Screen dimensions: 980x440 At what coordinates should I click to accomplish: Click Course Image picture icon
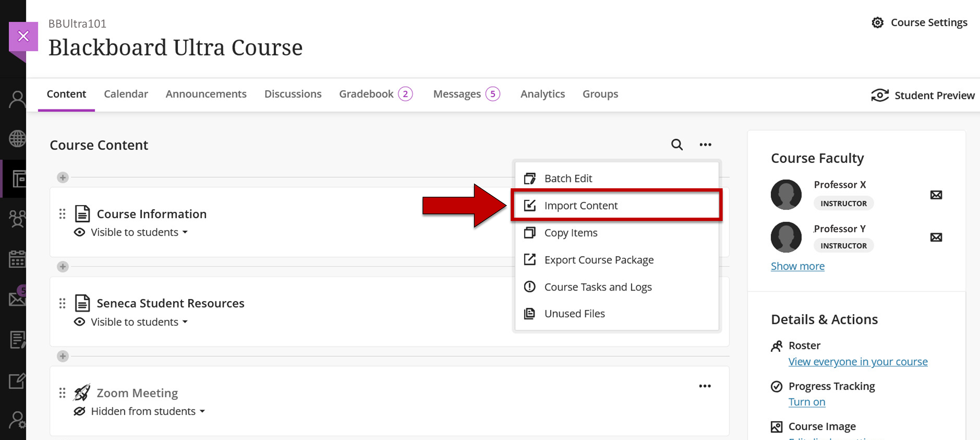(776, 427)
